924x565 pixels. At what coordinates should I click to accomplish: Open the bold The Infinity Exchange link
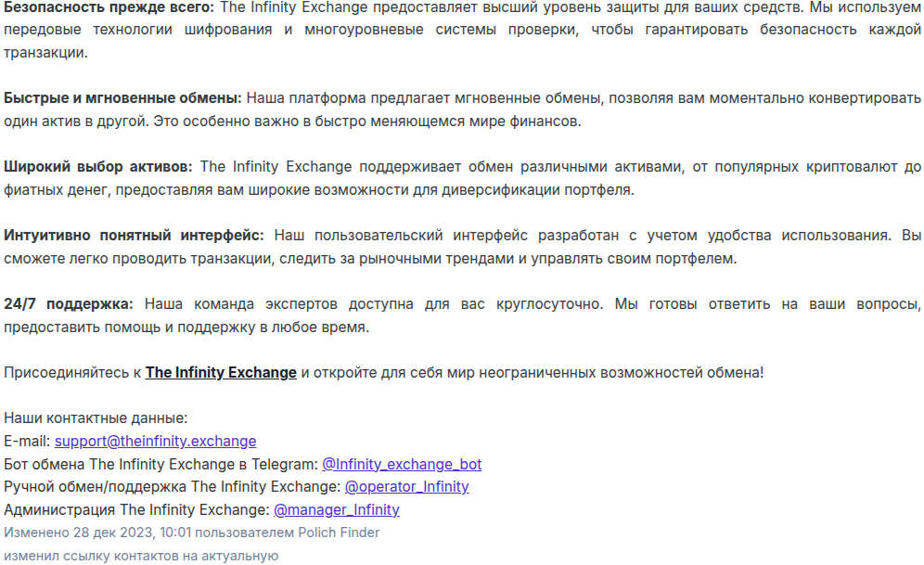[x=221, y=373]
